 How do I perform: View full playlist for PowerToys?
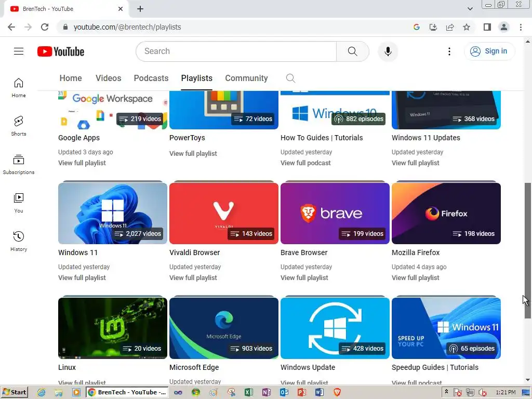(193, 153)
